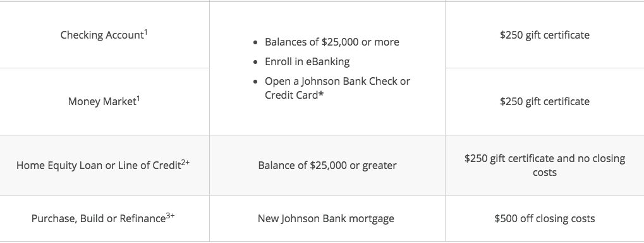Select the Money Market label
This screenshot has height=243, width=644.
(x=102, y=101)
